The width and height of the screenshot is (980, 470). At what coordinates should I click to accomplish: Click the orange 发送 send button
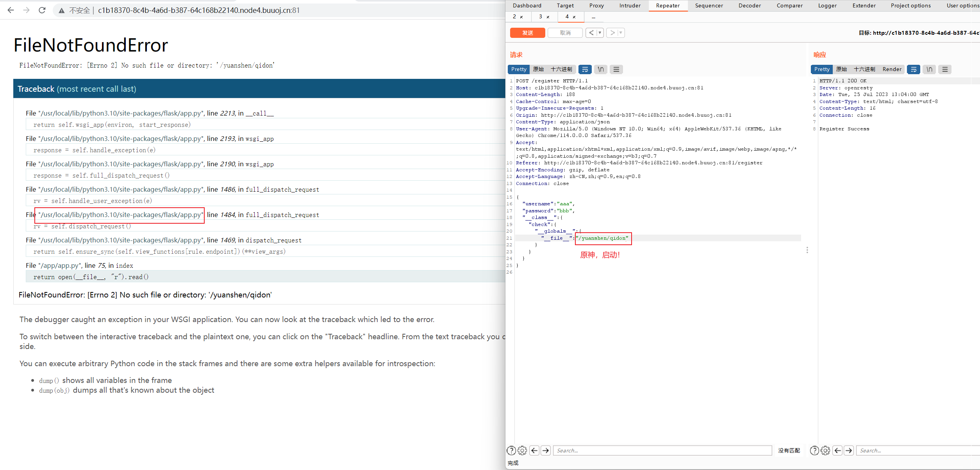tap(528, 33)
